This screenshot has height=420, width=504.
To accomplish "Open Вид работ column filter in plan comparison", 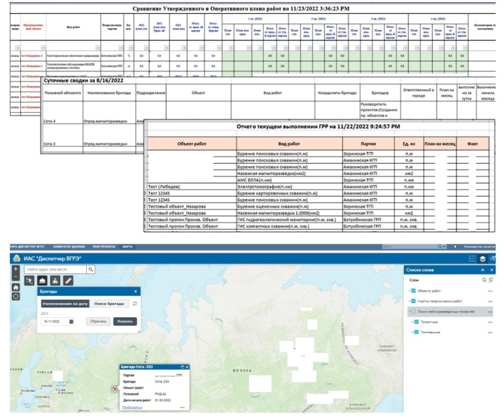I will click(98, 48).
